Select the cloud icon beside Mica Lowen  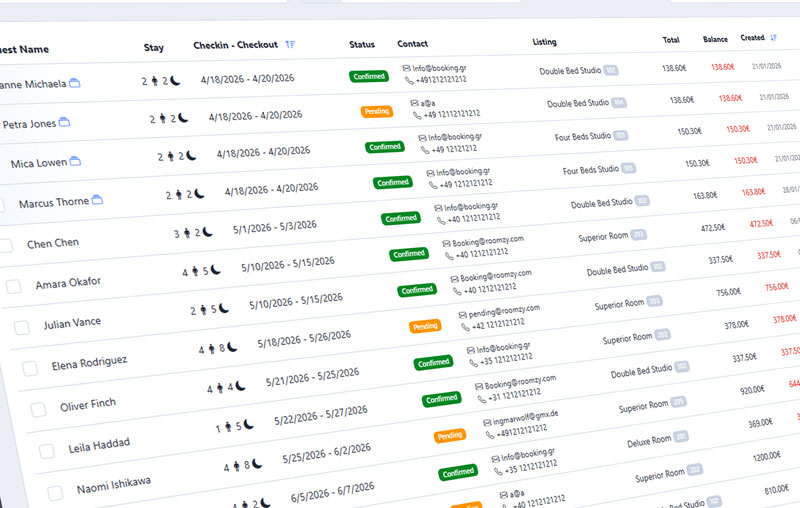click(x=75, y=161)
